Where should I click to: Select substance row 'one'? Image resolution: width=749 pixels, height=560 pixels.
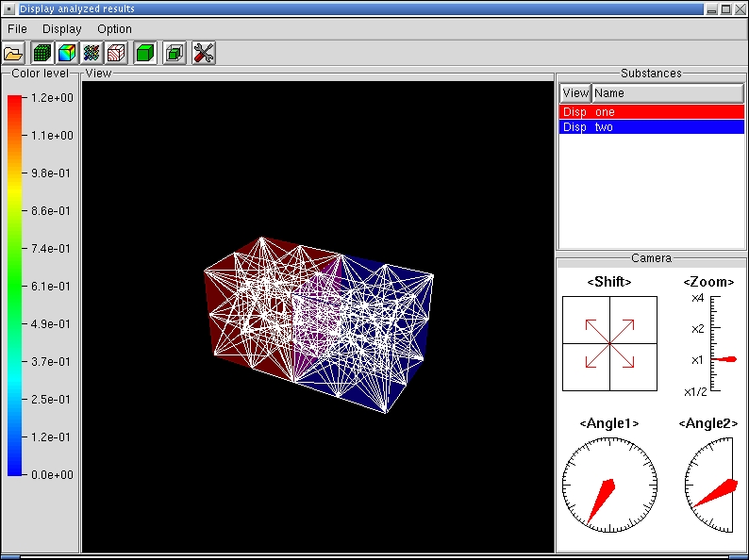652,111
